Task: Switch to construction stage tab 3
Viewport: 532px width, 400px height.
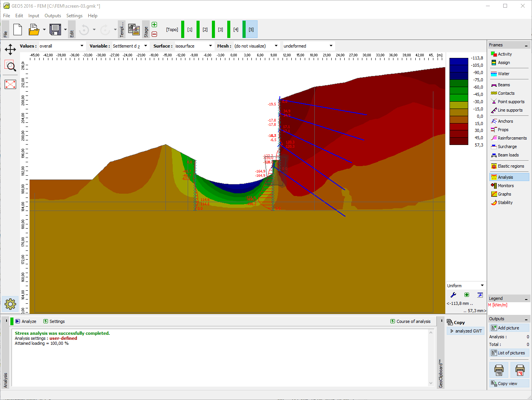Action: click(220, 29)
